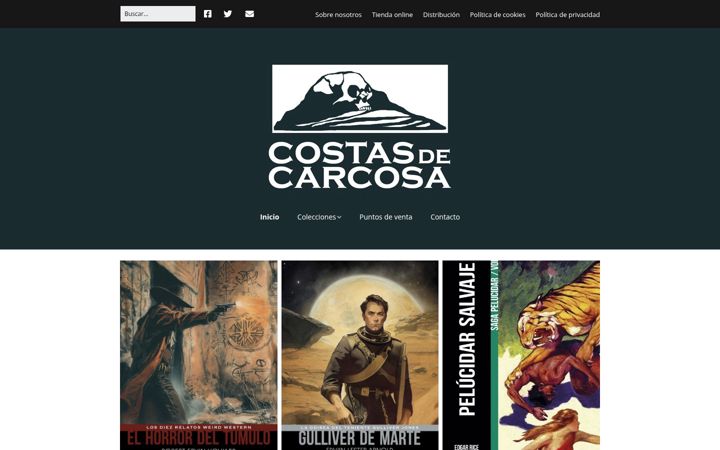Select the Inicio menu item
The image size is (720, 450).
[270, 217]
